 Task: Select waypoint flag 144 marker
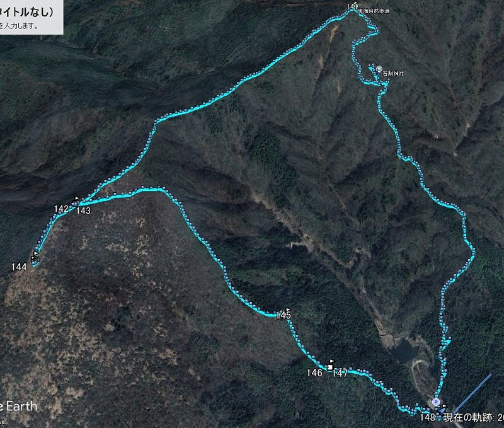(36, 253)
